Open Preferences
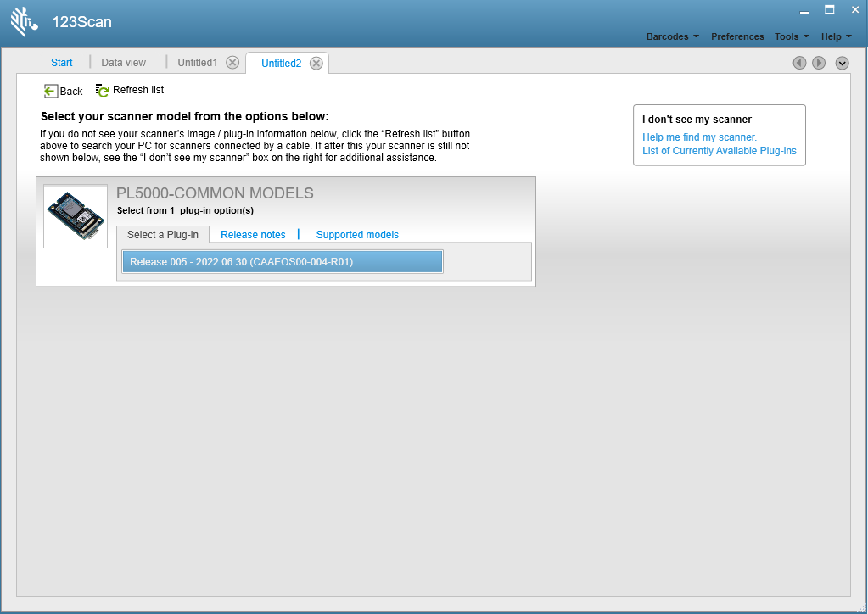Screen dimensions: 868x614 point(737,36)
